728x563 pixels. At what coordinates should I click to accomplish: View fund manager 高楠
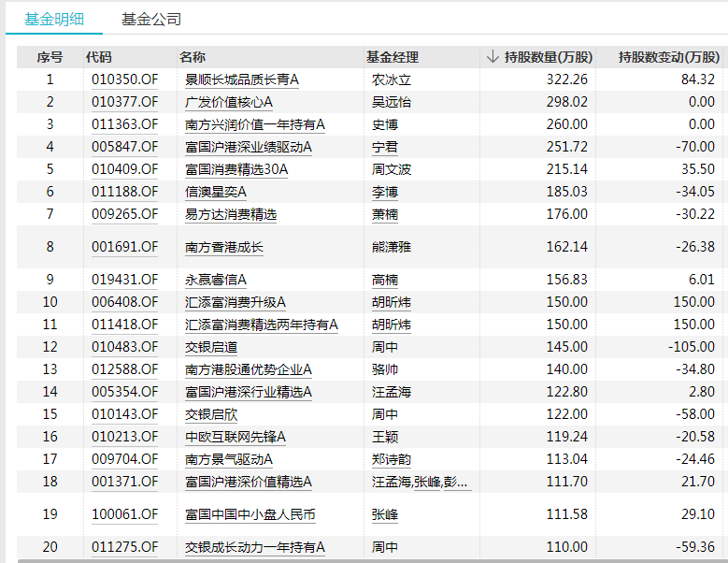pos(384,280)
